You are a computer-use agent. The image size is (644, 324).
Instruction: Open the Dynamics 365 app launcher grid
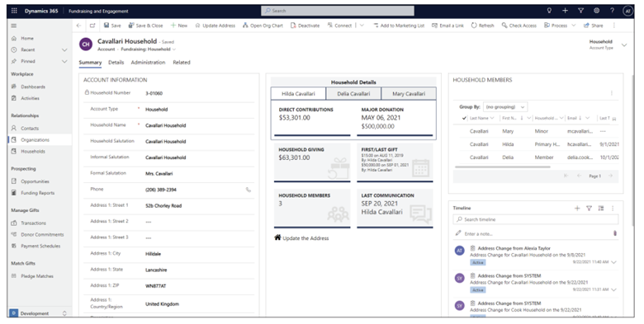[x=14, y=11]
